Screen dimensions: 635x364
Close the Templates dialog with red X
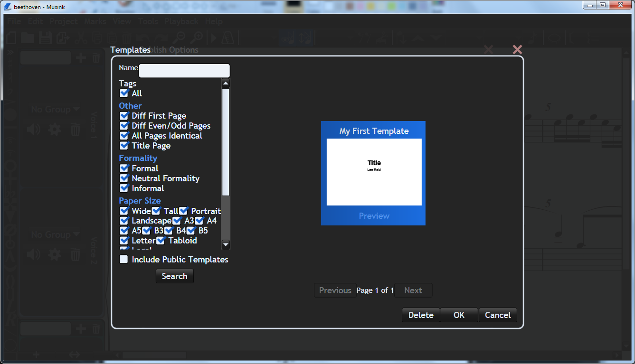click(x=517, y=50)
